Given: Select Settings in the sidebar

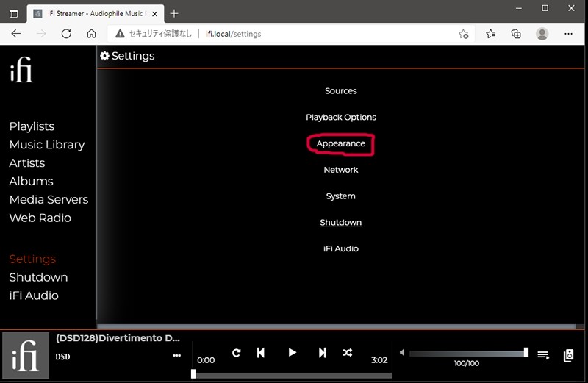Looking at the screenshot, I should click(32, 259).
